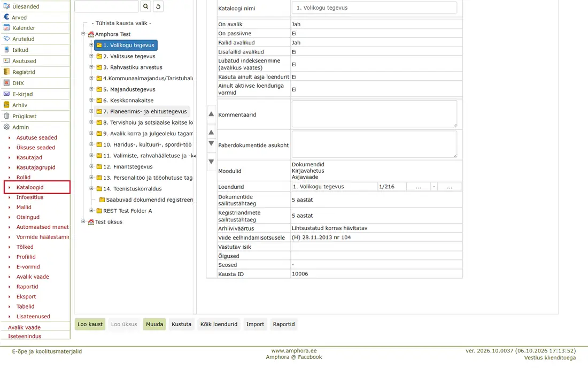
Task: Click the Raportid button below tree
Action: click(x=284, y=324)
